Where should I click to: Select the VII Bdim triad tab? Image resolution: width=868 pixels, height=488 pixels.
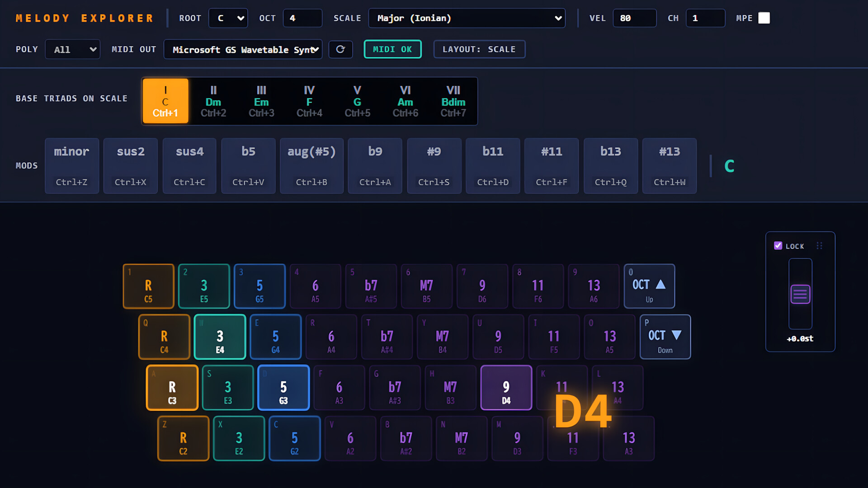click(453, 101)
